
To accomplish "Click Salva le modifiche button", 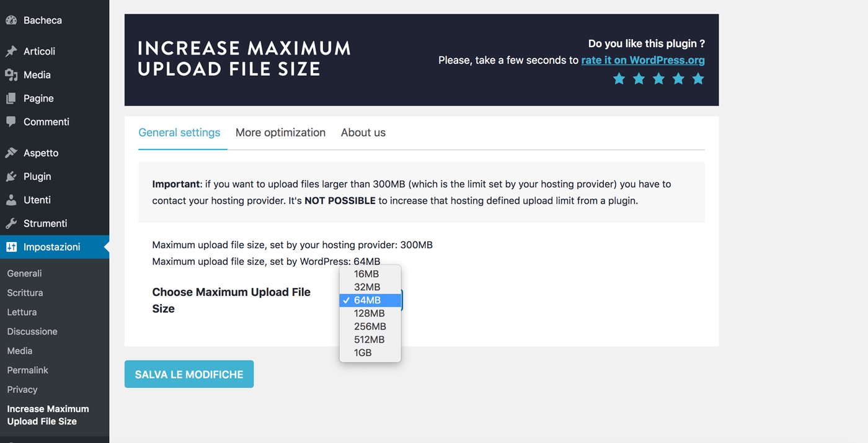I will (189, 374).
